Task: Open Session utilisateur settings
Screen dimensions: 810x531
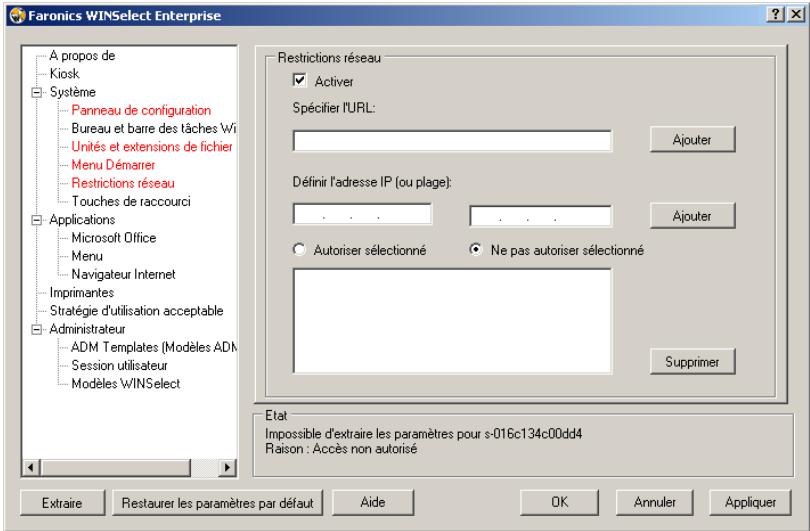Action: tap(119, 366)
